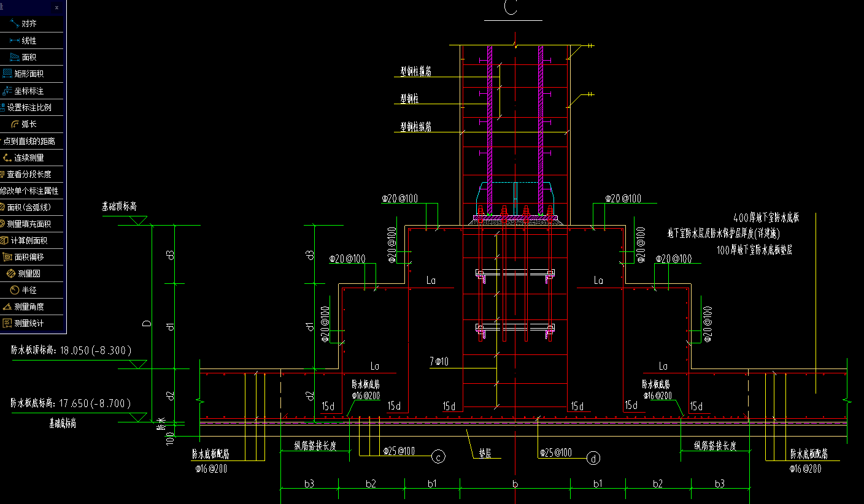Click the 400厚地下室防水底板 note
Screen dimensions: 864x504
(x=766, y=218)
